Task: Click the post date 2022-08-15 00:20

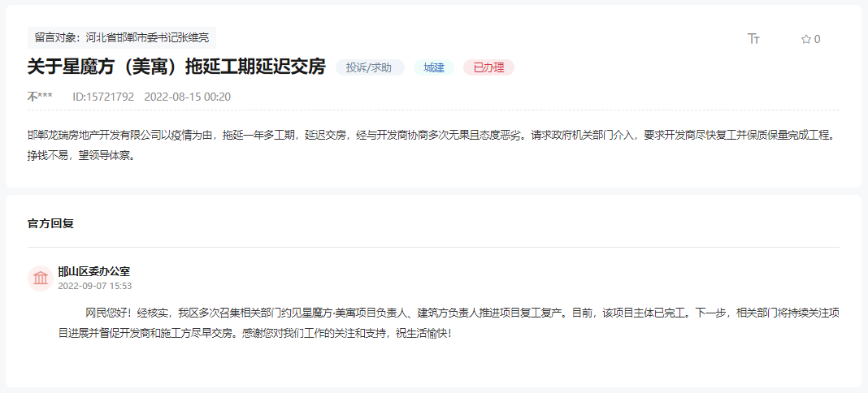Action: coord(187,97)
